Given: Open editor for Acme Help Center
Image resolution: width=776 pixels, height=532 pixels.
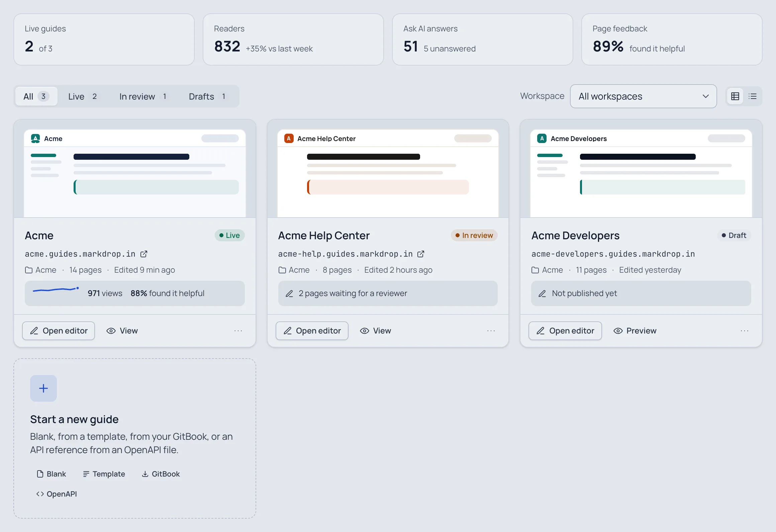Looking at the screenshot, I should click(312, 331).
